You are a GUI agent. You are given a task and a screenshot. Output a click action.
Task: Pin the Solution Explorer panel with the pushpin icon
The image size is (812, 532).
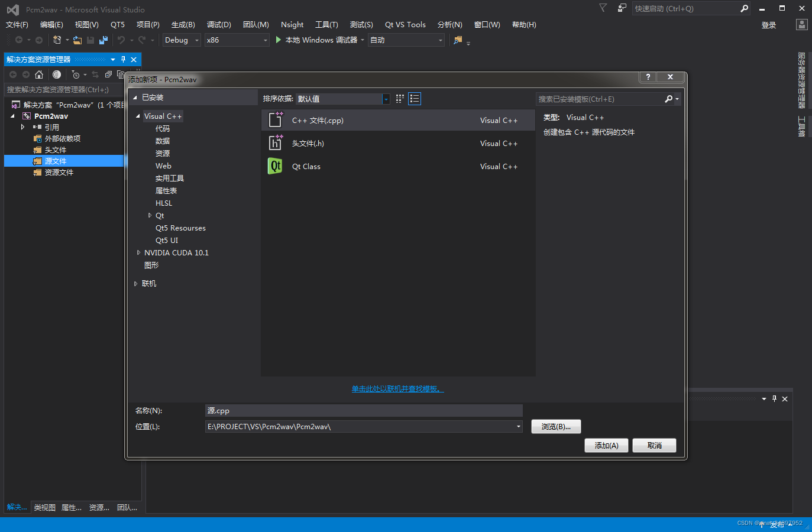(x=123, y=59)
